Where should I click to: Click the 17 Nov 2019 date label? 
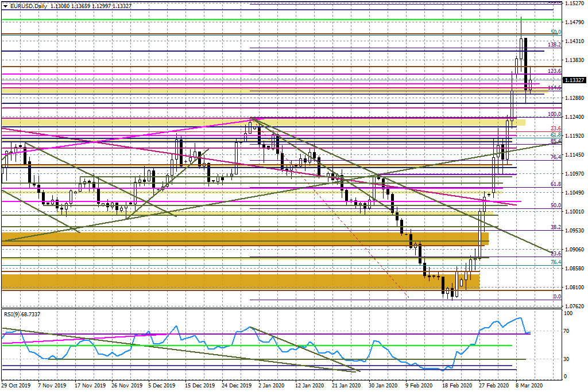point(90,385)
